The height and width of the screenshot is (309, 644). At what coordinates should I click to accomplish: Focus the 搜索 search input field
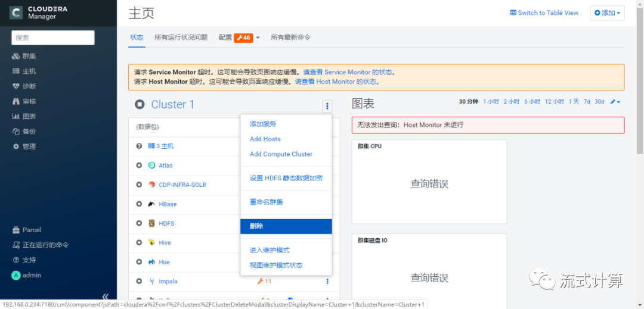[53, 38]
